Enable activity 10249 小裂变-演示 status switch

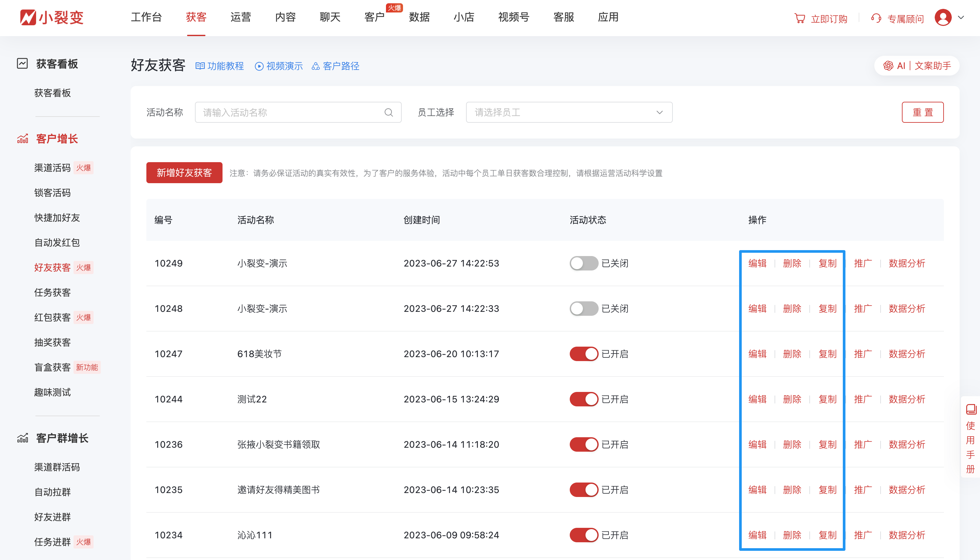tap(584, 264)
